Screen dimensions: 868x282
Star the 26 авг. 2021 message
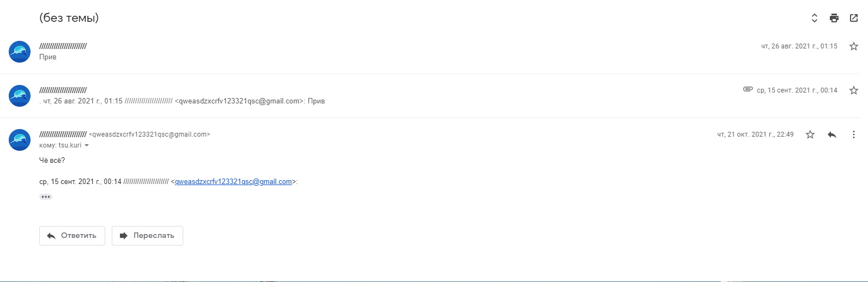pos(854,46)
